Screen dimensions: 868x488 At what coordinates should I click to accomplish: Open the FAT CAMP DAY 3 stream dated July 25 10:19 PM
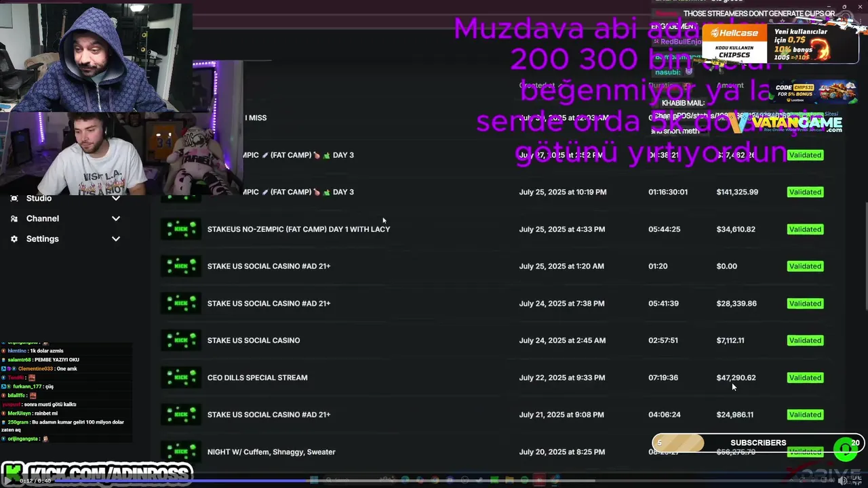coord(299,192)
